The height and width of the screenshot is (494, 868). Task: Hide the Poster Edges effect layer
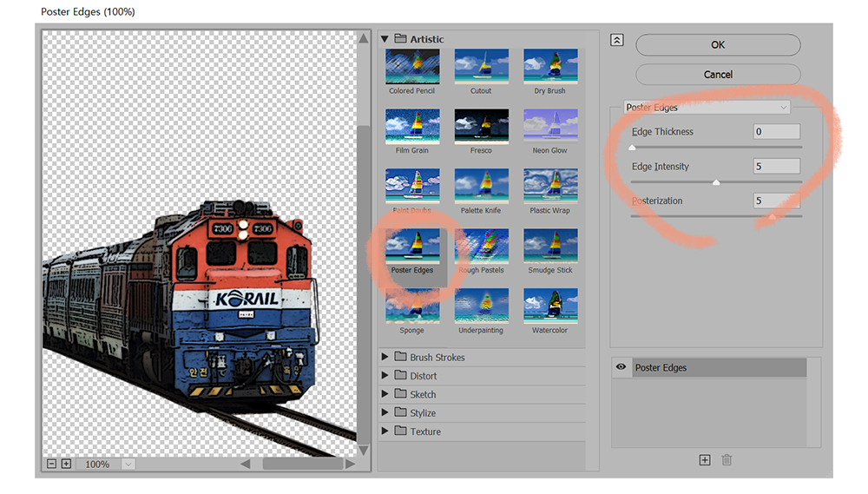click(621, 367)
